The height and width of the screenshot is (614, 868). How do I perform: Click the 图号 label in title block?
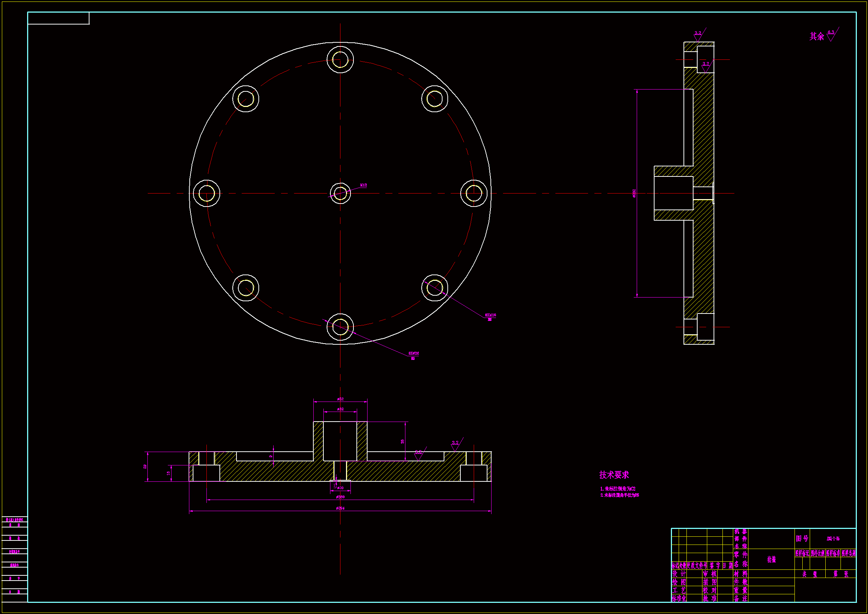tap(802, 538)
